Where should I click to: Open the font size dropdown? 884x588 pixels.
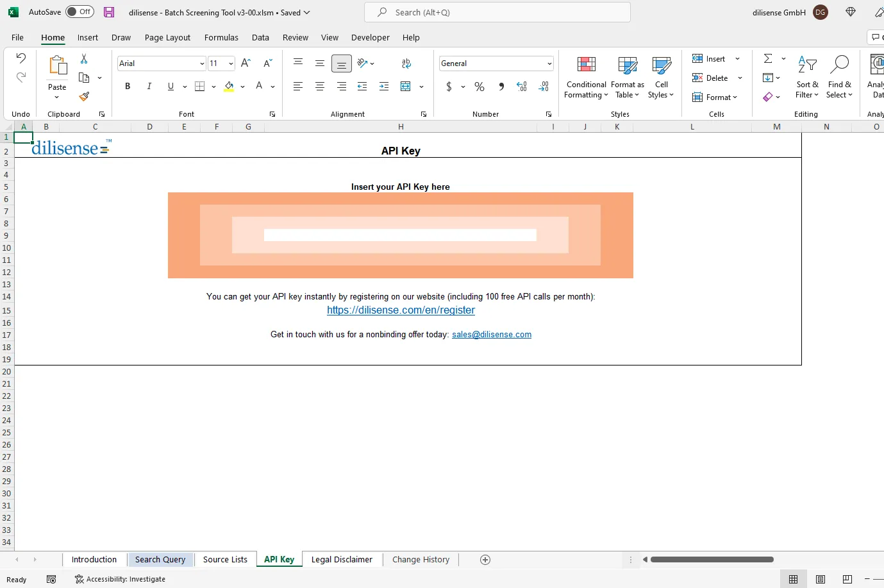(x=231, y=63)
